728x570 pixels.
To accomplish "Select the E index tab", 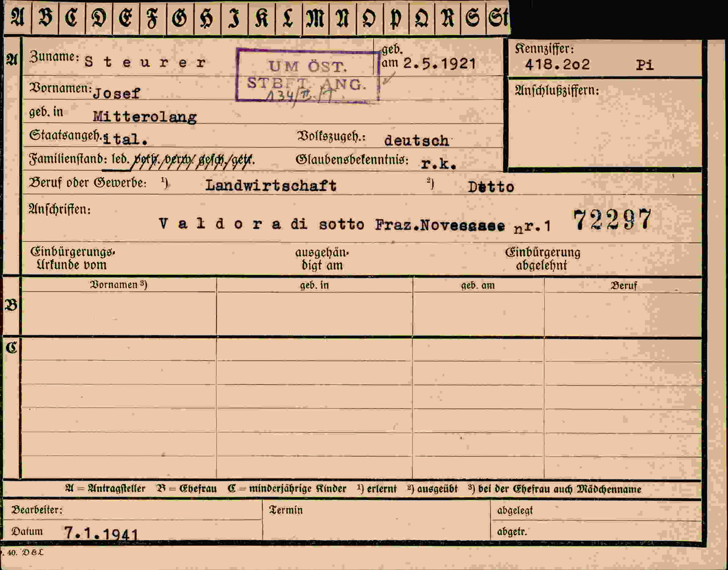I will tap(126, 18).
